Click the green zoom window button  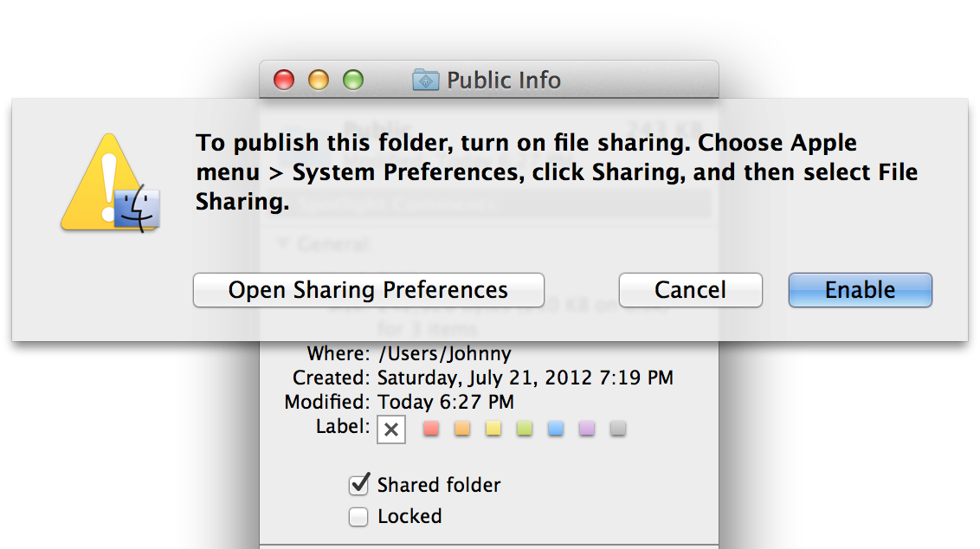coord(353,80)
